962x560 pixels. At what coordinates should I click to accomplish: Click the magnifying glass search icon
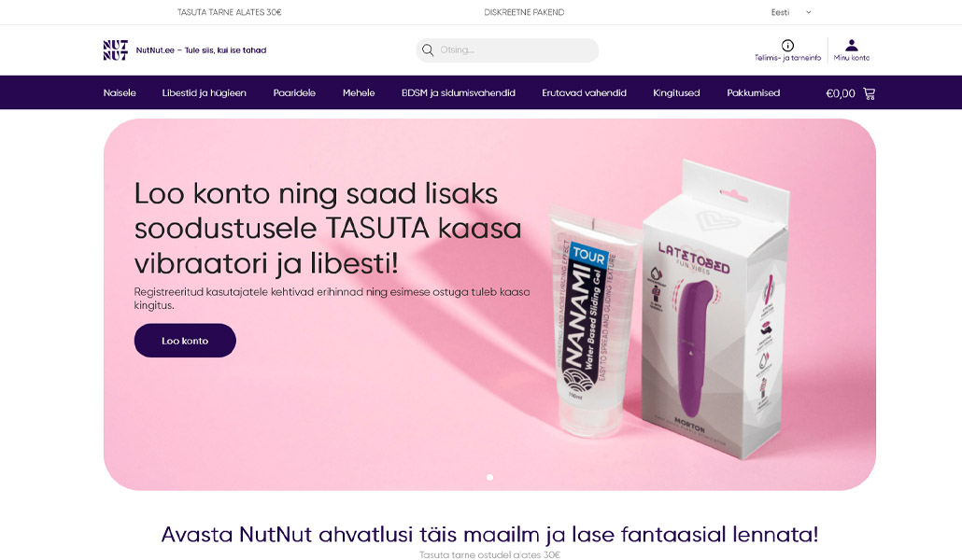(x=428, y=50)
